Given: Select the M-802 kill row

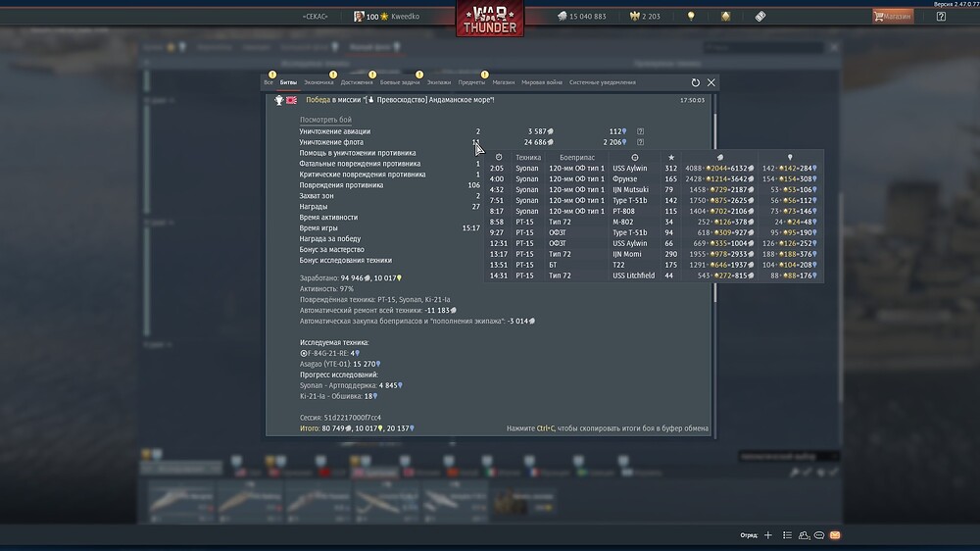Looking at the screenshot, I should pyautogui.click(x=653, y=222).
